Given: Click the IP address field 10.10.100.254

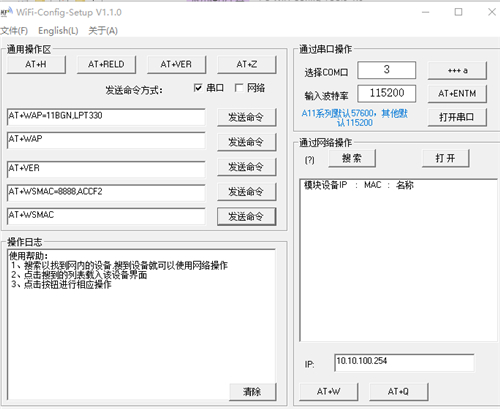Looking at the screenshot, I should tap(404, 362).
